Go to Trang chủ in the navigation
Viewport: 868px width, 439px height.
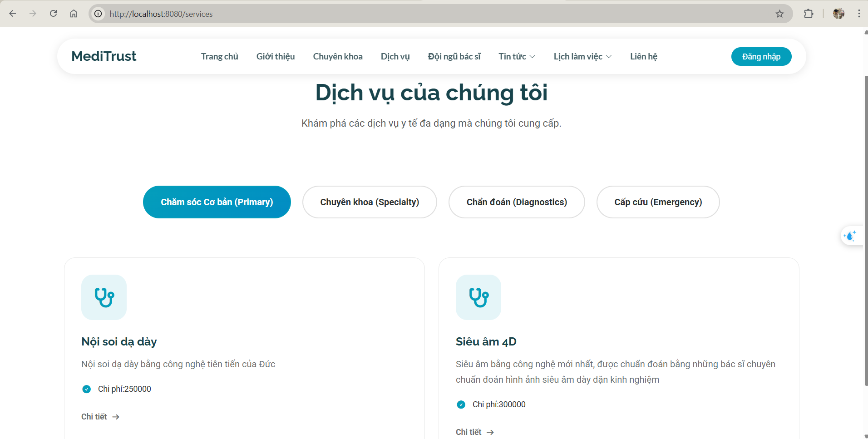pos(219,56)
